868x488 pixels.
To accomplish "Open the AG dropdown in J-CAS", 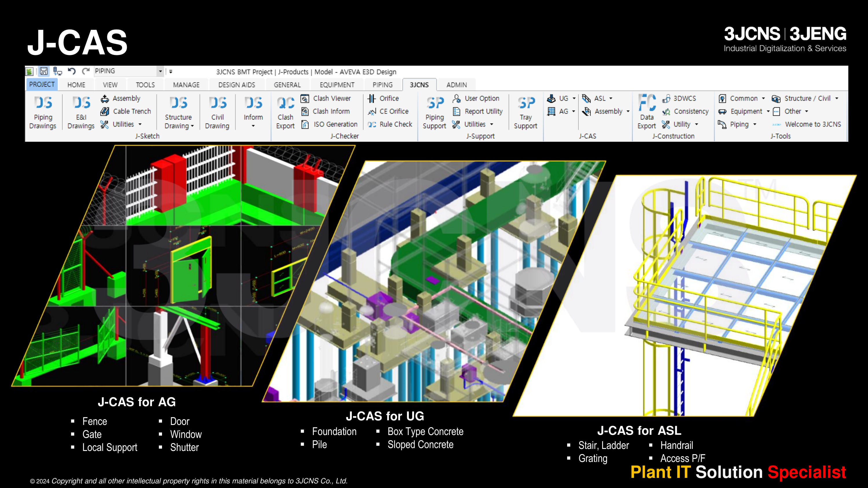I will coord(573,111).
